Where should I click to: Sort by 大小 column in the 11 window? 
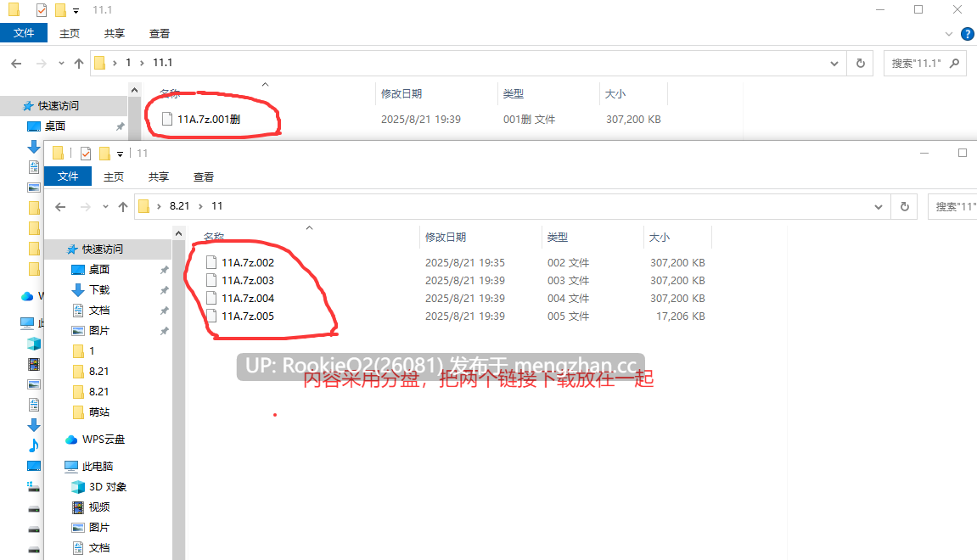click(660, 238)
